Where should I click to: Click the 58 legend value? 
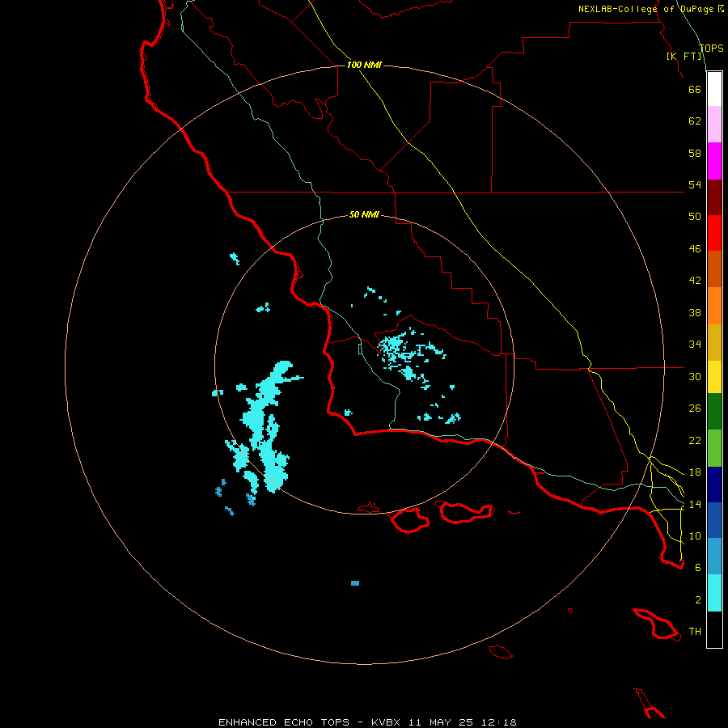tap(695, 153)
